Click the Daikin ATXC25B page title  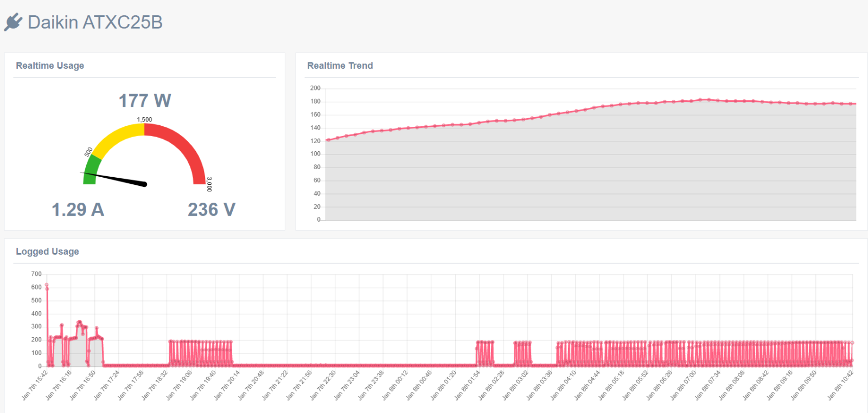95,22
